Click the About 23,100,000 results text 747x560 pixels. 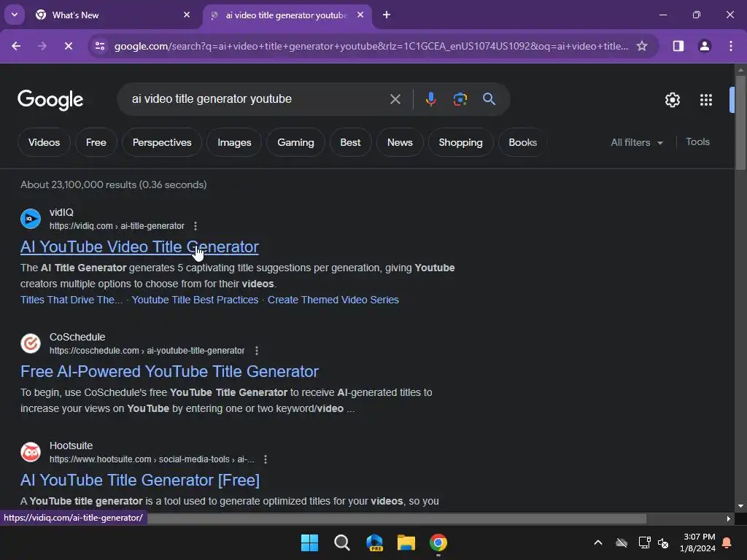point(113,184)
